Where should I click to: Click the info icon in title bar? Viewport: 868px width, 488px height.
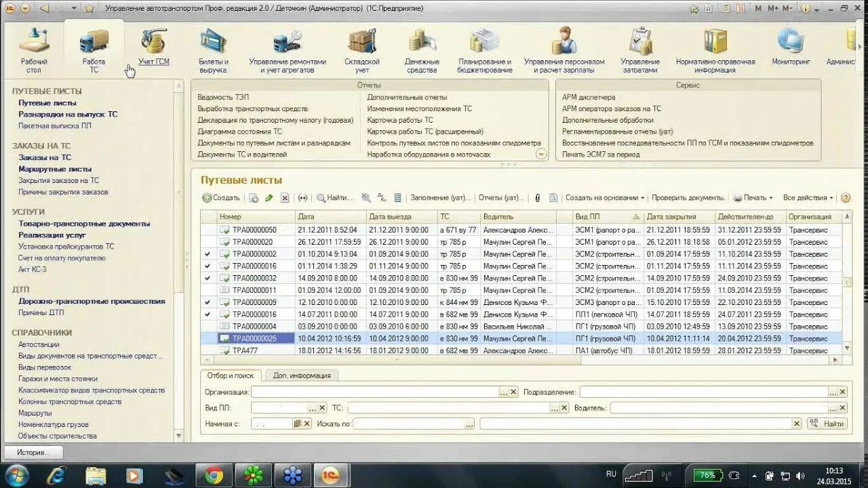[x=805, y=9]
